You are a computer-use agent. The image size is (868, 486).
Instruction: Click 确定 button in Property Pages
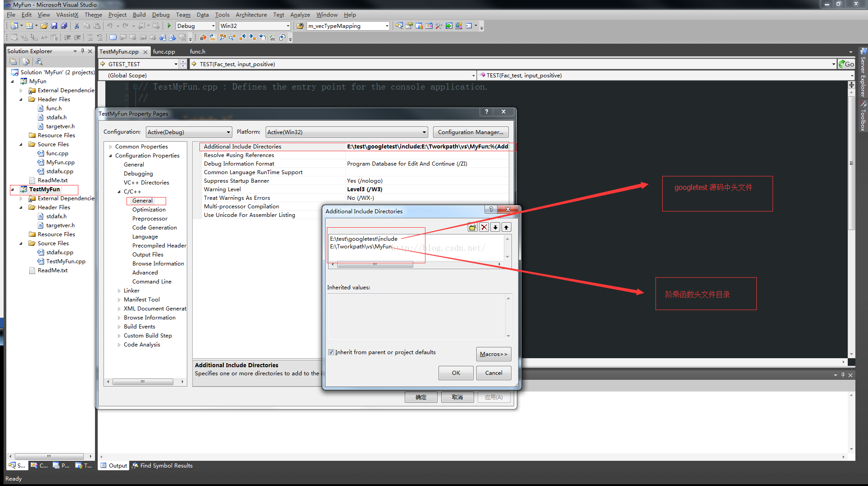[x=421, y=397]
